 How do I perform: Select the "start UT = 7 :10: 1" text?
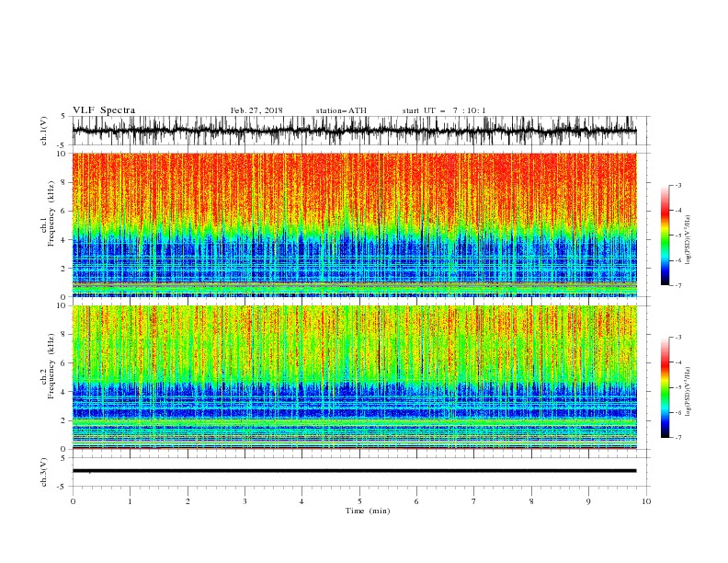(444, 110)
